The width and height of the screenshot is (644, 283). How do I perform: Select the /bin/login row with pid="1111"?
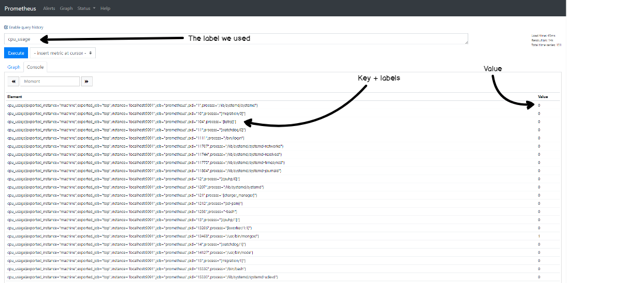[x=283, y=138]
